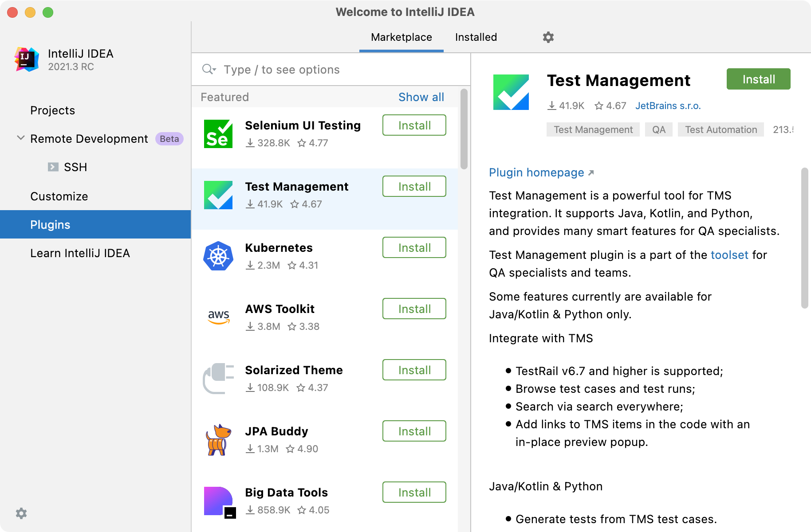Click the AWS Toolkit 3.38 rating
Screen dimensions: 811x532
click(x=303, y=326)
